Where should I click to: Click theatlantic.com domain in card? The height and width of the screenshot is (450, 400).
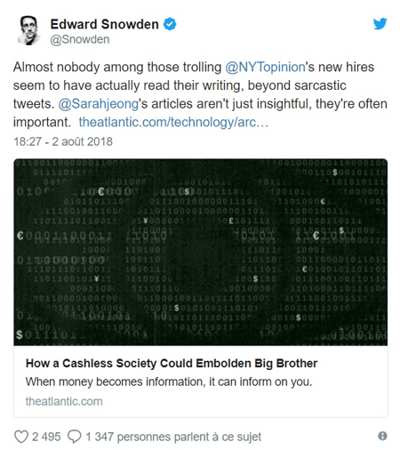tap(64, 401)
